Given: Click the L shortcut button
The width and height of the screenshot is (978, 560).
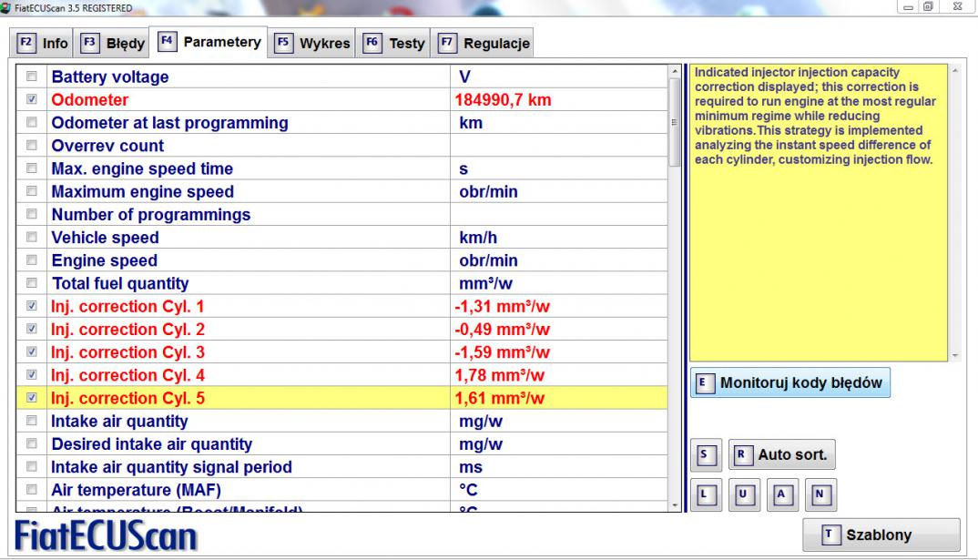Looking at the screenshot, I should tap(706, 494).
